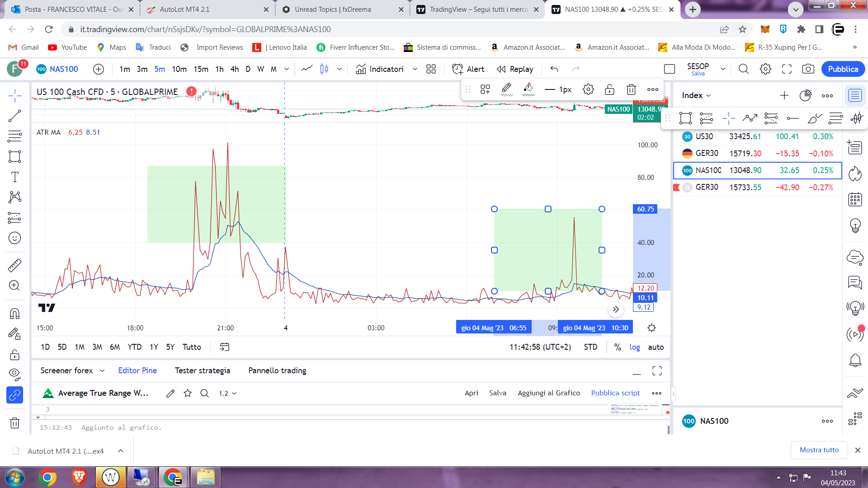Expand the timeframe list chevron

[x=287, y=69]
